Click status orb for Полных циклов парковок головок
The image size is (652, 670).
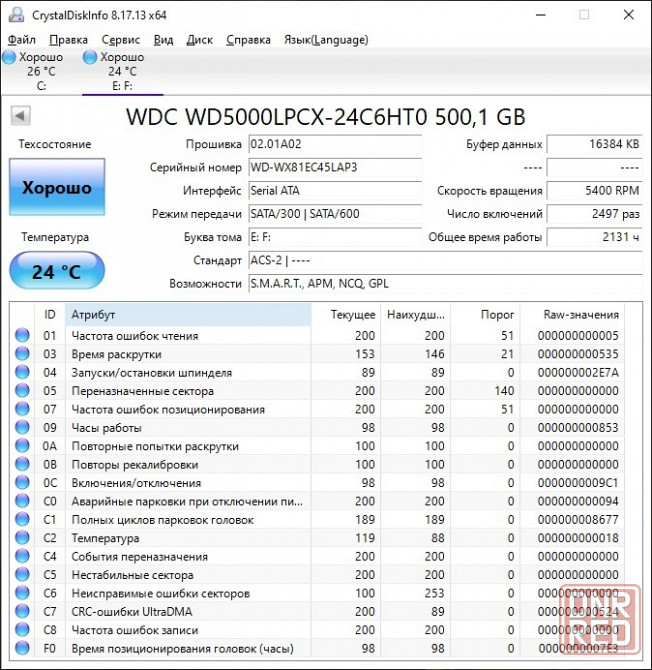pos(22,519)
